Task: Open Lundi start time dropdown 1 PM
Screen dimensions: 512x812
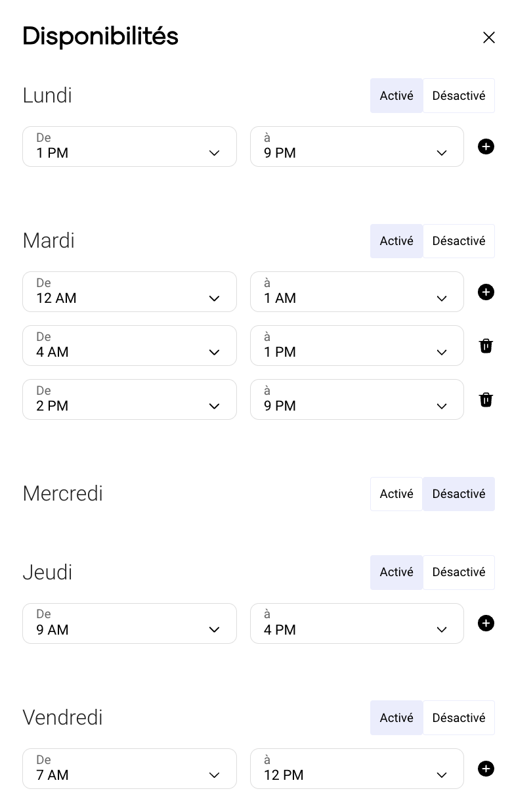Action: (x=129, y=147)
